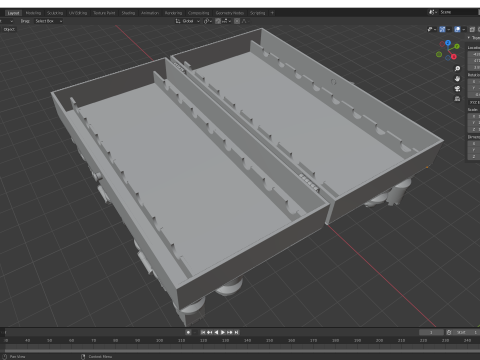Click the Dimensions X value field
This screenshot has height=360, width=480.
(x=474, y=144)
